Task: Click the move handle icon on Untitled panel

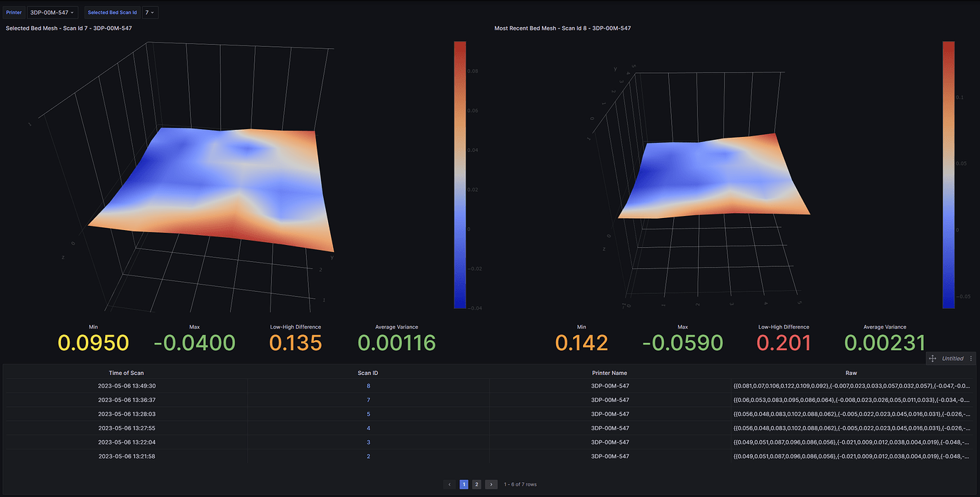Action: click(932, 359)
